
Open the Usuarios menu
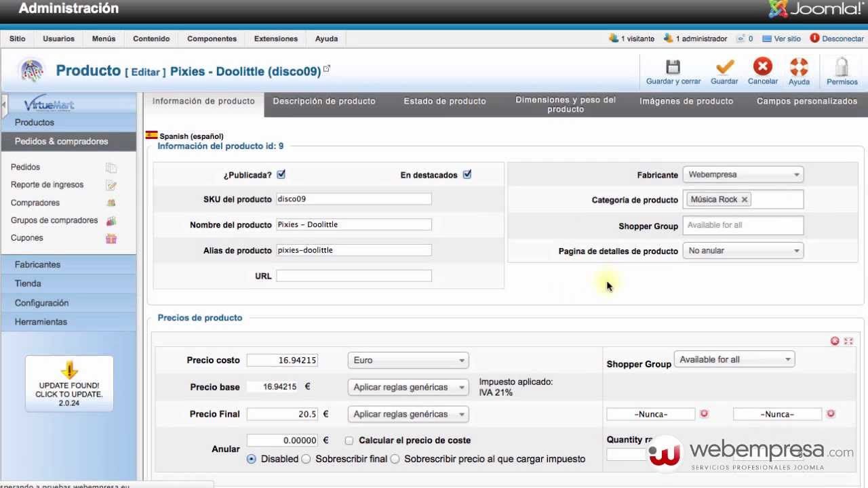pos(59,39)
